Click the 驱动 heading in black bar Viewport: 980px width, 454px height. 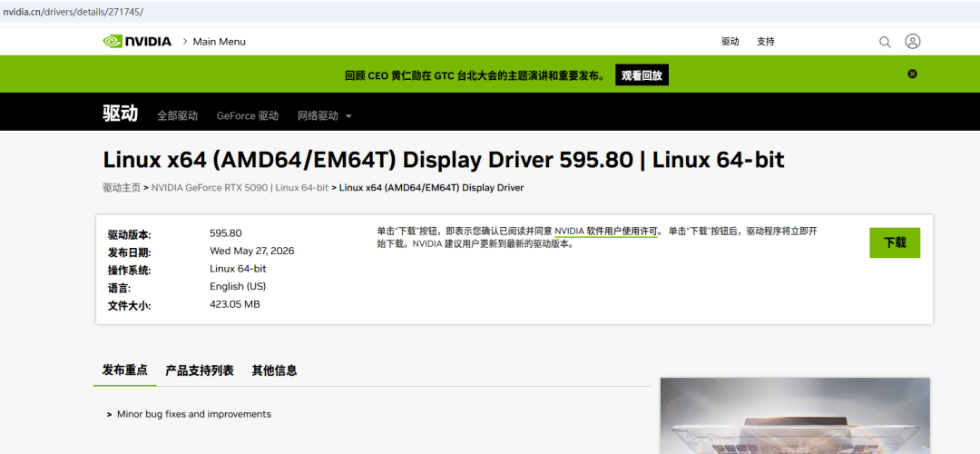[x=120, y=113]
